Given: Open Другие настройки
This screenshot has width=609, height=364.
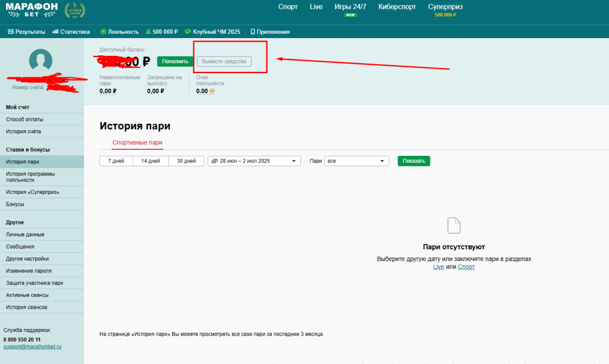Looking at the screenshot, I should (42, 258).
